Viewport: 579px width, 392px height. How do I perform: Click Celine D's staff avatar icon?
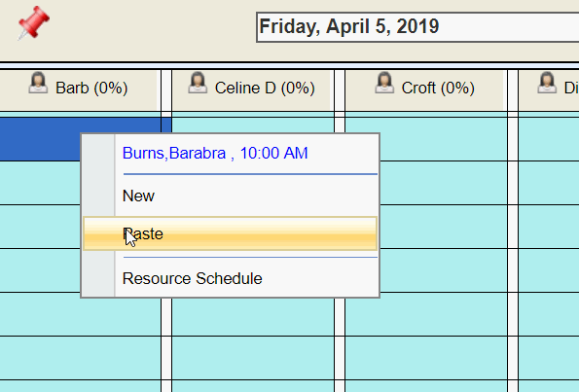198,83
